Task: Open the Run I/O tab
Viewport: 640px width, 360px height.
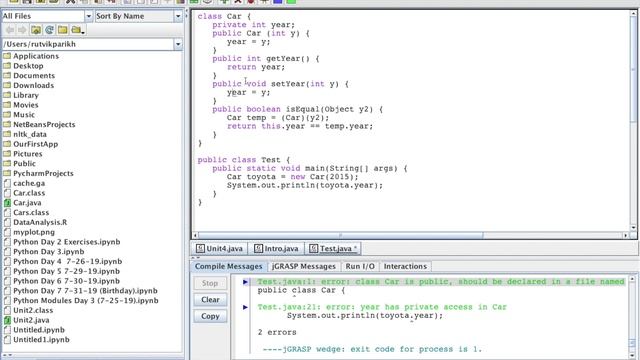Action: point(360,267)
